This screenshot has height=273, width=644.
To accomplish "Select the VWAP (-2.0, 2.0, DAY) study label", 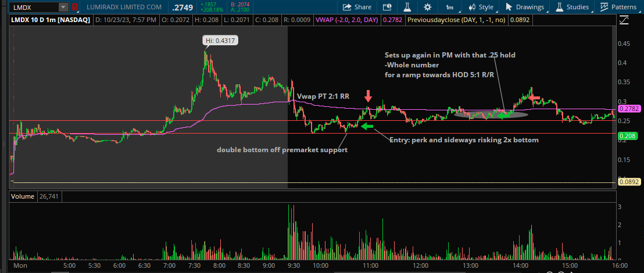I will (347, 20).
